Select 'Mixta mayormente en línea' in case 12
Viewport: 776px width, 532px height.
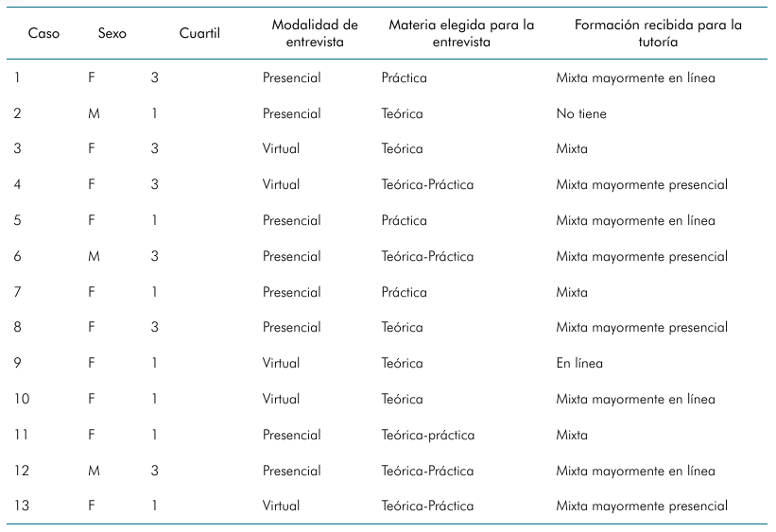(635, 471)
